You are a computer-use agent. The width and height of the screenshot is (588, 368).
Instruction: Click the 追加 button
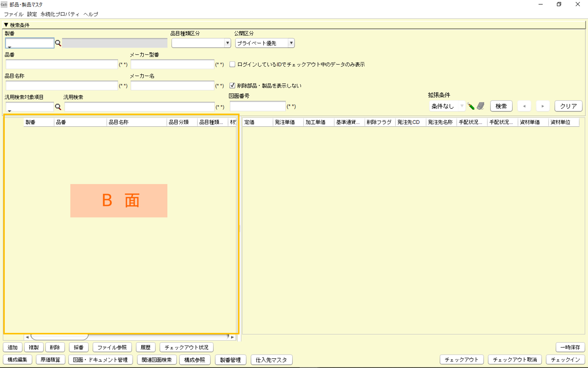(13, 347)
